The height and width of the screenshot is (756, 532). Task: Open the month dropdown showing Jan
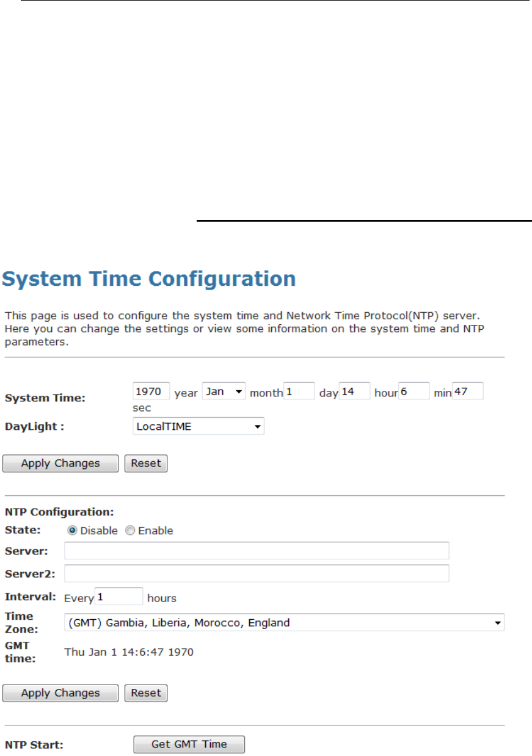[x=224, y=391]
